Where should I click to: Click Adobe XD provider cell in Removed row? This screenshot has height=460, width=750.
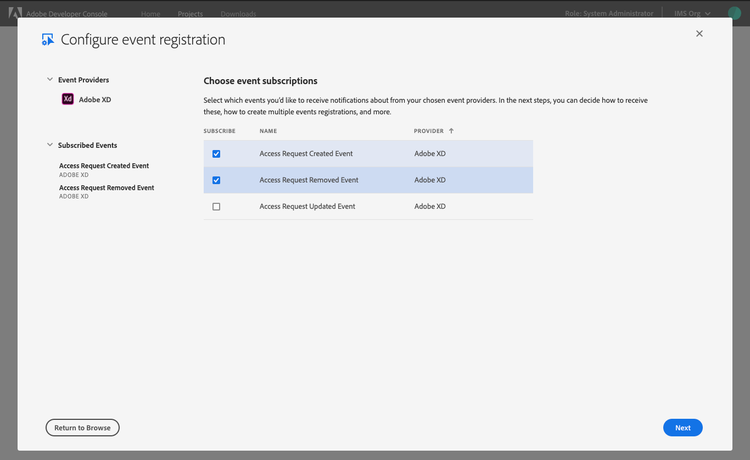pyautogui.click(x=430, y=180)
